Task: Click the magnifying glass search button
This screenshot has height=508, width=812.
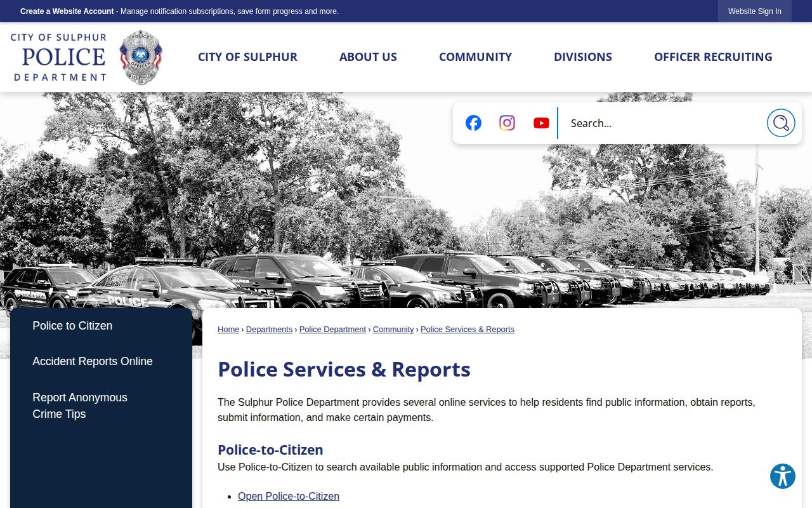Action: pyautogui.click(x=781, y=123)
